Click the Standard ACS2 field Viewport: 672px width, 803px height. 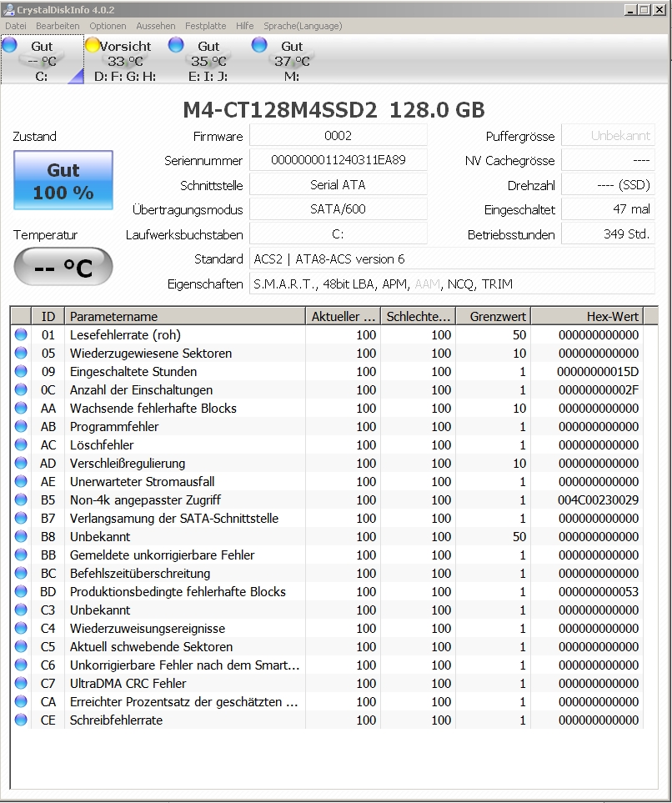(x=452, y=259)
